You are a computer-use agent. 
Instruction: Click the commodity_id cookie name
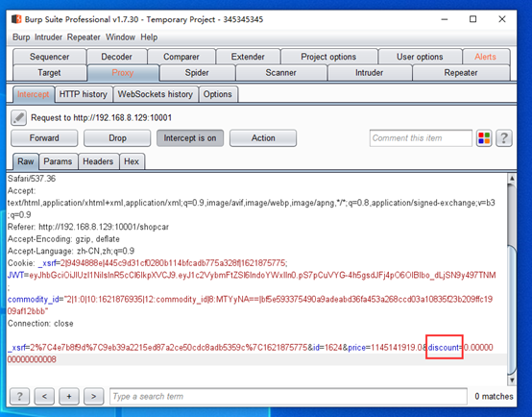[34, 299]
